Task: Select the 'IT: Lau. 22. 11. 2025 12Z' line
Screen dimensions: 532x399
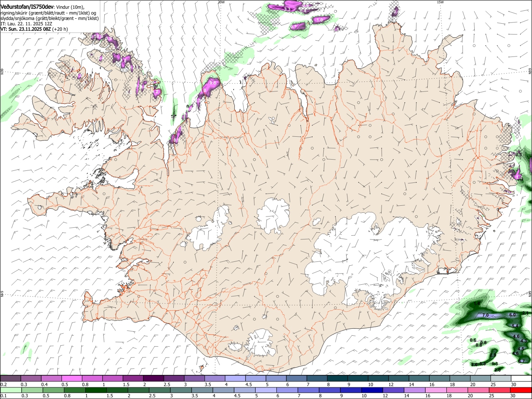Action: (26, 24)
